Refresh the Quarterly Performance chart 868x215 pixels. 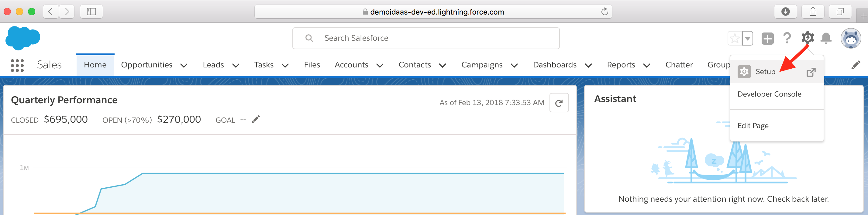click(559, 103)
